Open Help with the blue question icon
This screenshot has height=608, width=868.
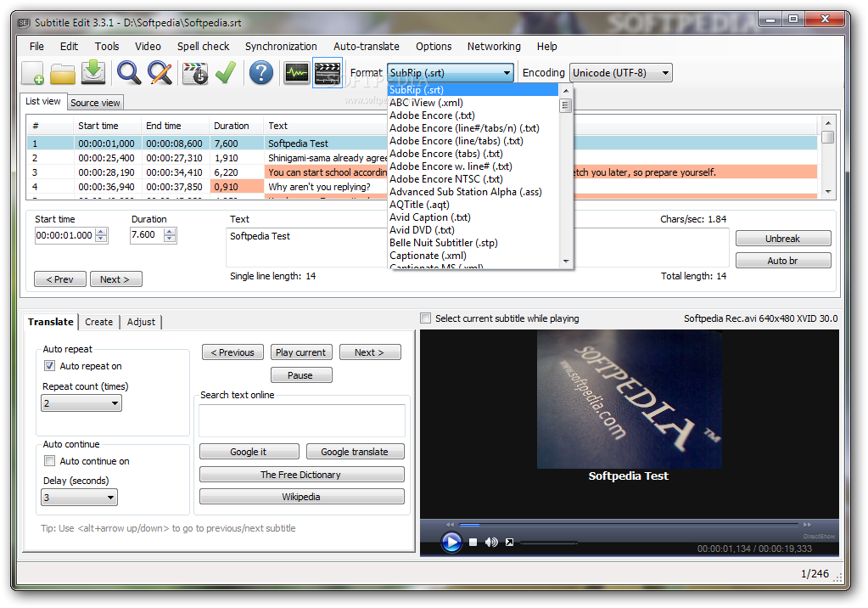pos(260,73)
